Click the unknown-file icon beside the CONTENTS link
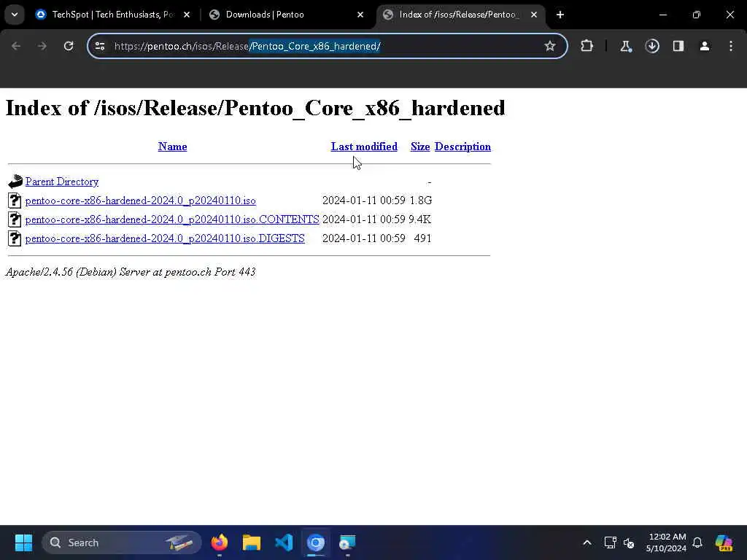This screenshot has height=560, width=747. pyautogui.click(x=15, y=219)
